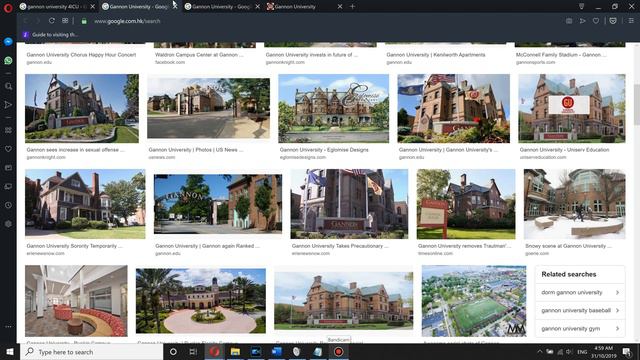Image resolution: width=640 pixels, height=360 pixels.
Task: Open WhatsApp in the Opera sidebar
Action: (x=8, y=61)
